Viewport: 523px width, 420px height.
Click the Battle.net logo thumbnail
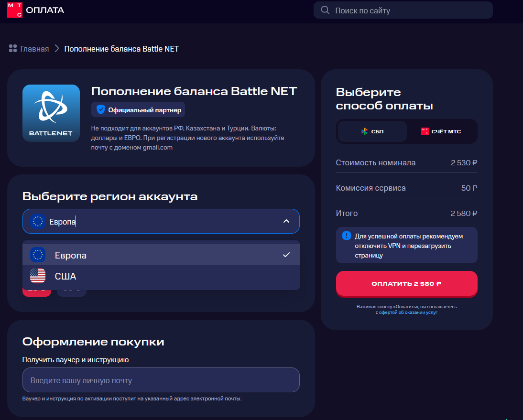click(51, 113)
